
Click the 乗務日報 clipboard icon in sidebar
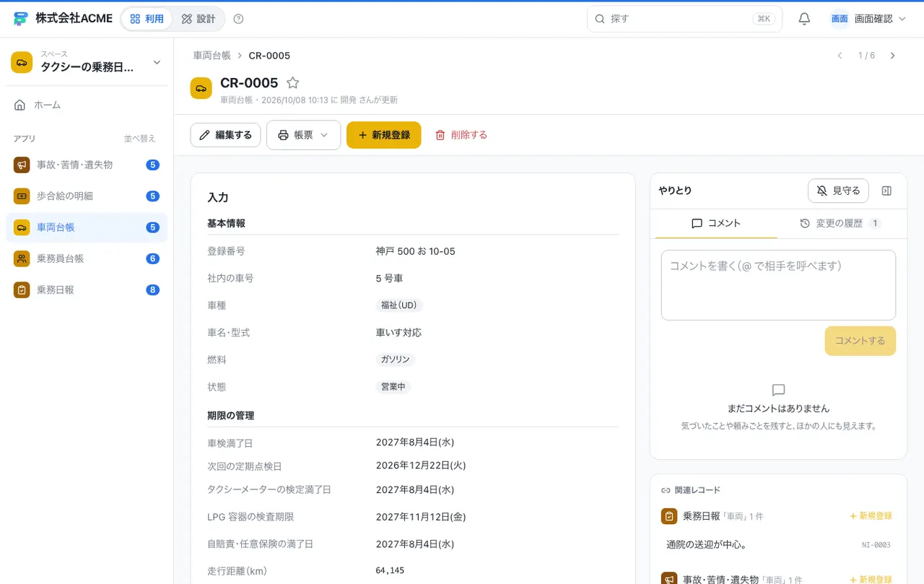tap(22, 289)
